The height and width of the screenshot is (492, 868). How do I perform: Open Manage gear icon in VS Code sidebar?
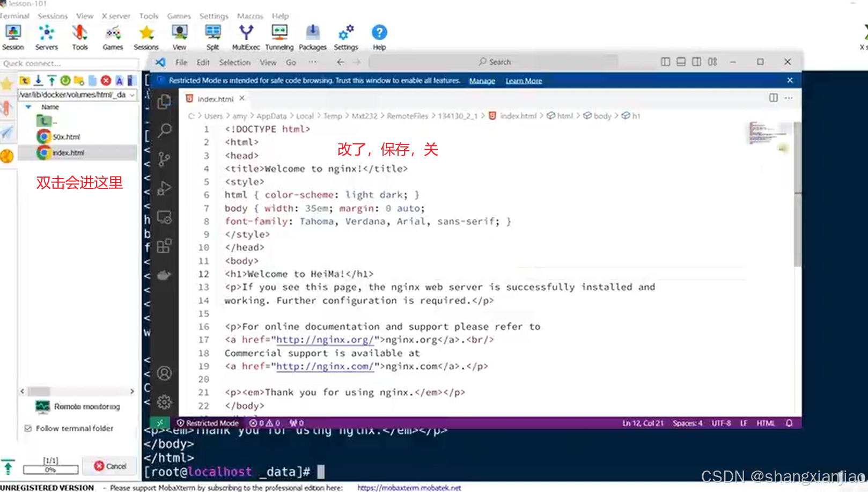coord(164,402)
